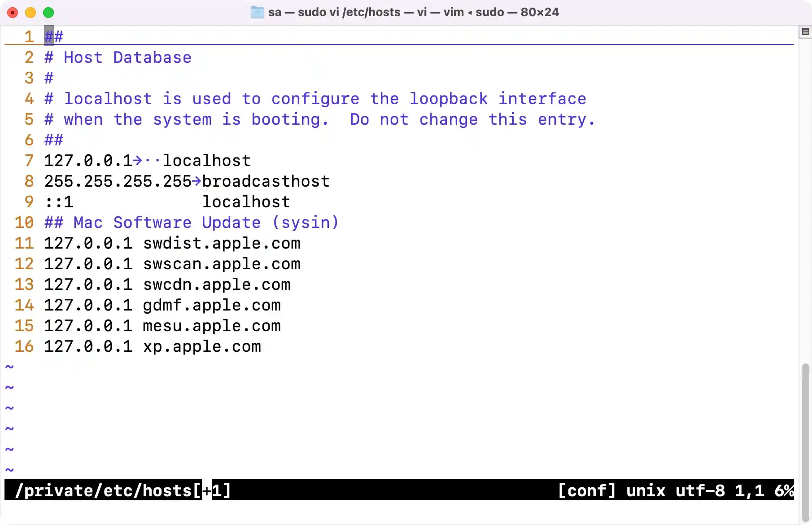Click 'swcdn.apple.com' host entry
812x525 pixels.
(217, 284)
